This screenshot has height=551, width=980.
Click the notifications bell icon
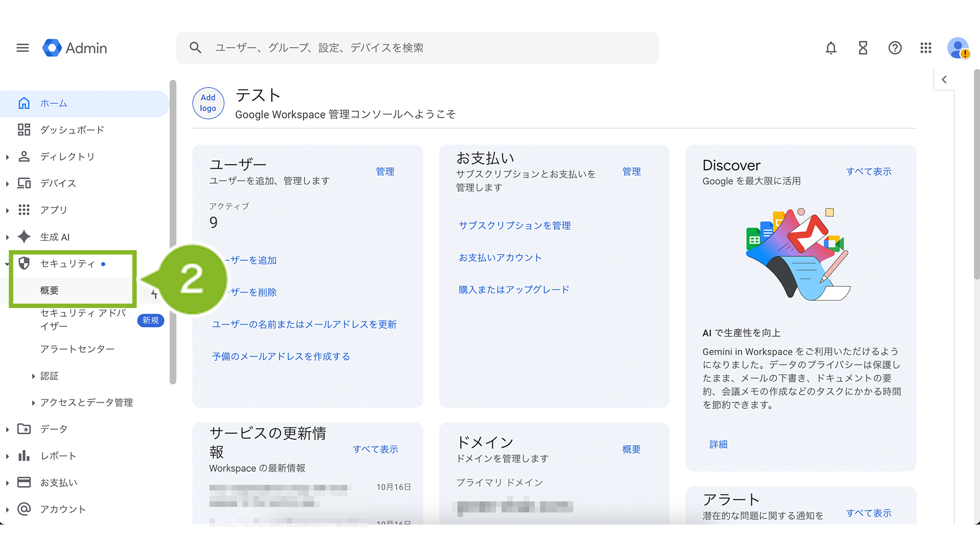point(831,48)
